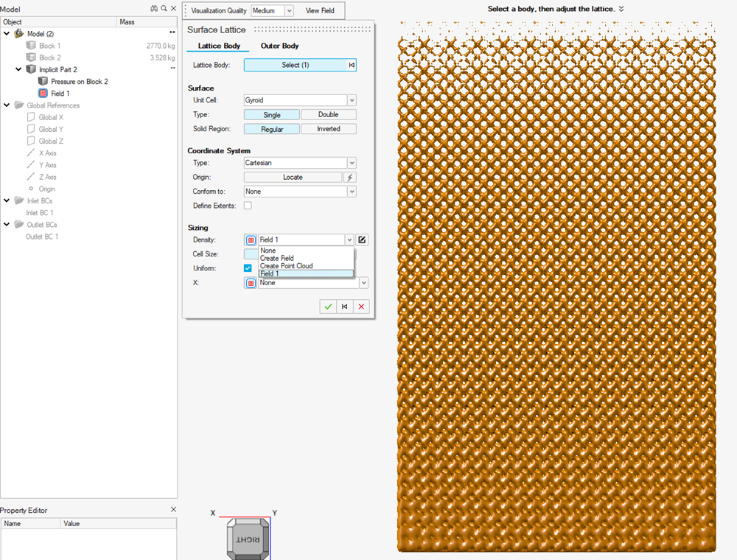Clear selection icon in Lattice Body field
The width and height of the screenshot is (737, 560).
352,65
